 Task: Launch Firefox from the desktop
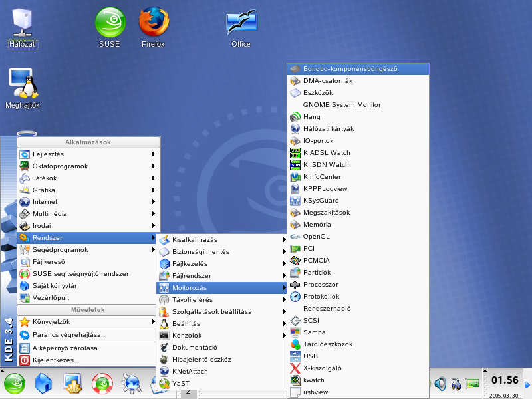154,29
